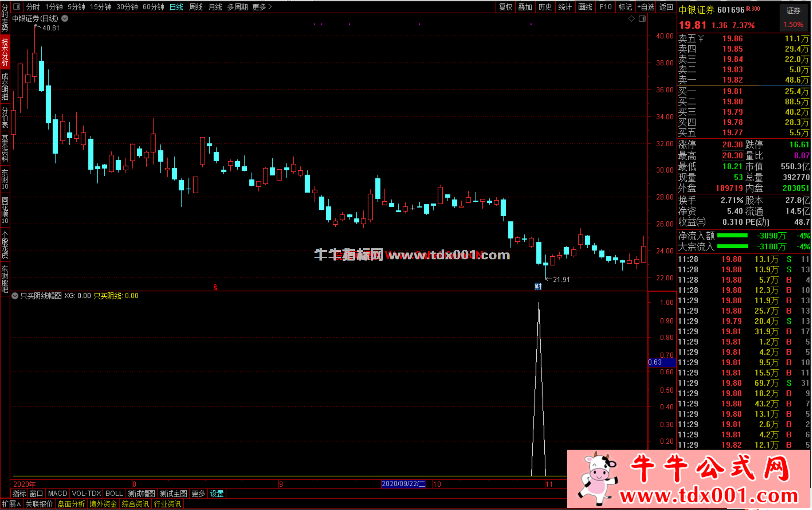Click the 指标 button in bottom bar
Screen dimensions: 812x510
(19, 494)
